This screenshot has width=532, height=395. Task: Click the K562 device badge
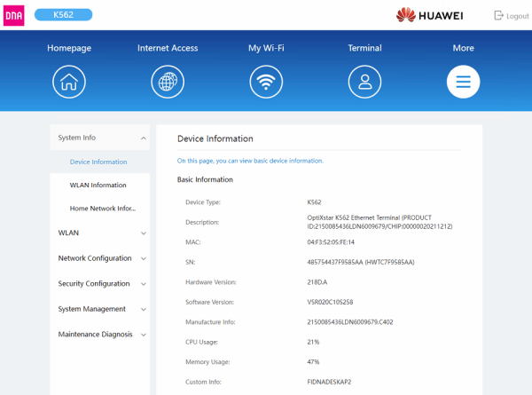click(64, 14)
